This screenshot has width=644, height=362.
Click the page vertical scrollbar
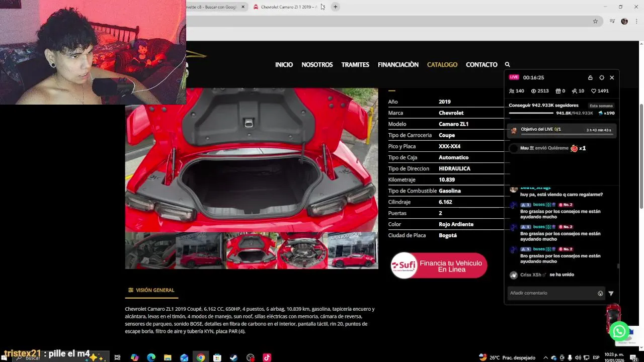(641, 156)
